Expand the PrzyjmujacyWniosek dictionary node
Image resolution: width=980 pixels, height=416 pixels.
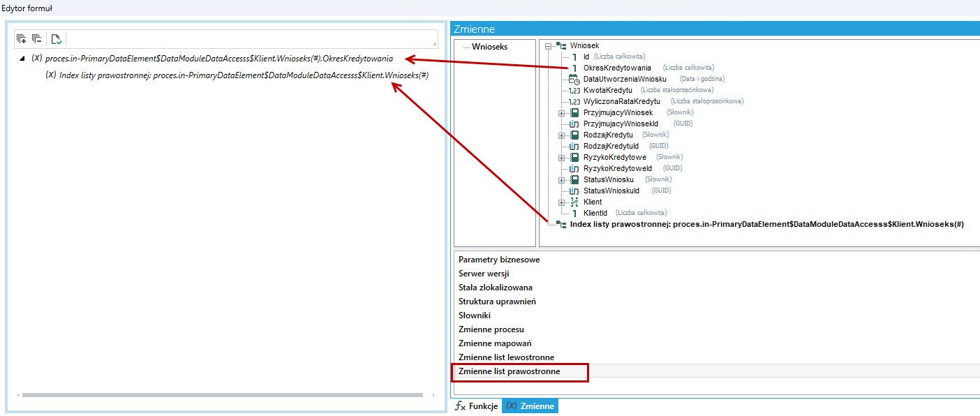tap(561, 112)
